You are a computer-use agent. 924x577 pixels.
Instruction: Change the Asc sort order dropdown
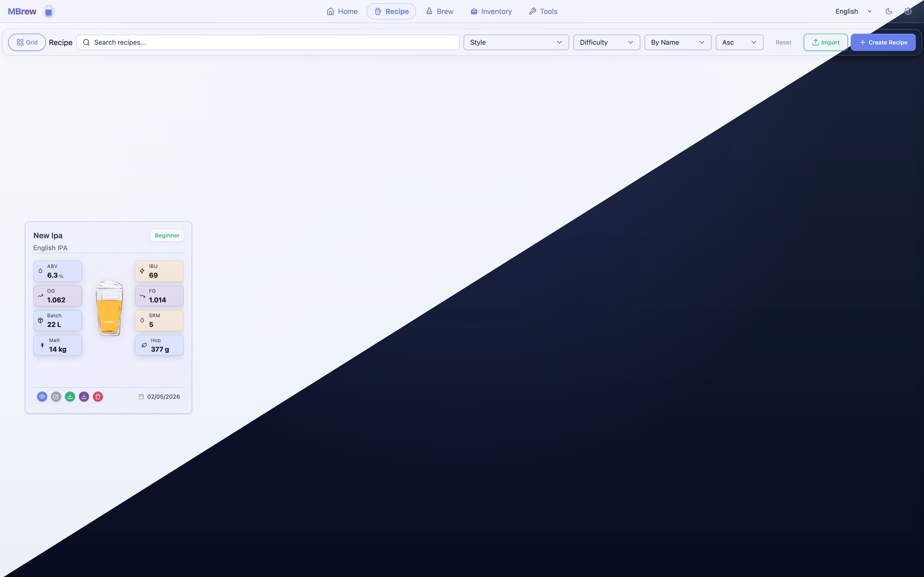[739, 42]
